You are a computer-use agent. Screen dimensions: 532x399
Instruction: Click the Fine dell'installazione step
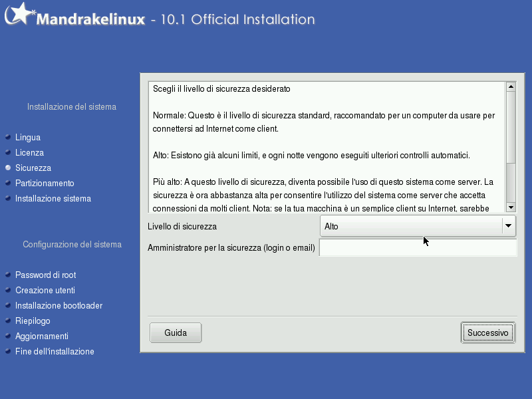point(55,352)
